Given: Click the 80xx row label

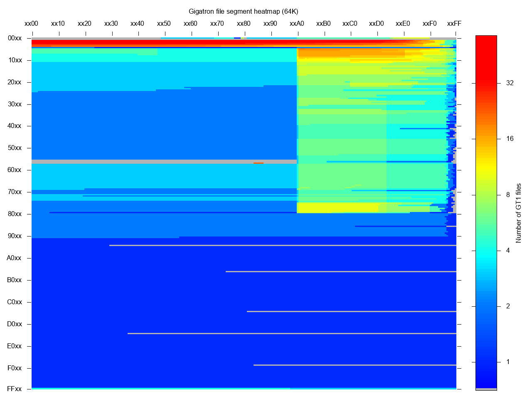Looking at the screenshot, I should click(x=15, y=214).
